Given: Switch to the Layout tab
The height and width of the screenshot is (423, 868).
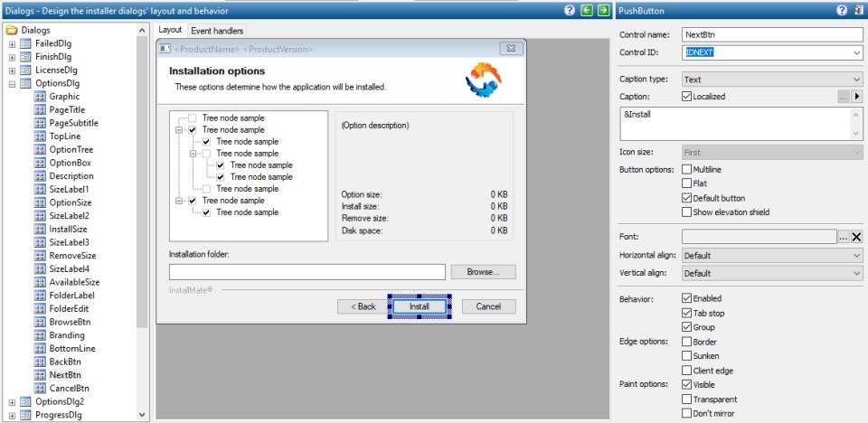Looking at the screenshot, I should (170, 30).
